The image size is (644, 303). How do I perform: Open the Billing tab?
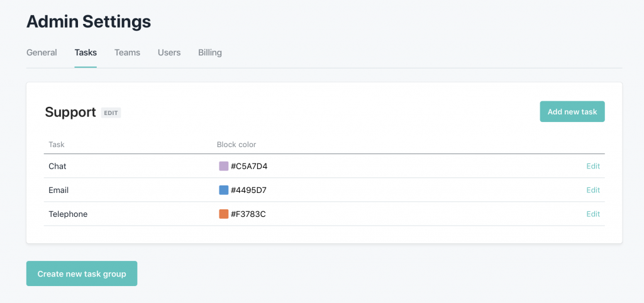tap(210, 53)
